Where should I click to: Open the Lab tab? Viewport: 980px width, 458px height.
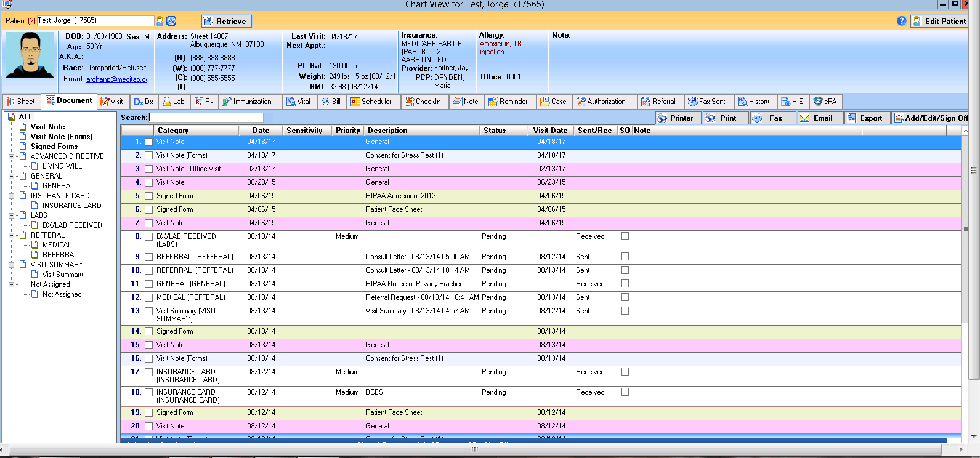[174, 102]
